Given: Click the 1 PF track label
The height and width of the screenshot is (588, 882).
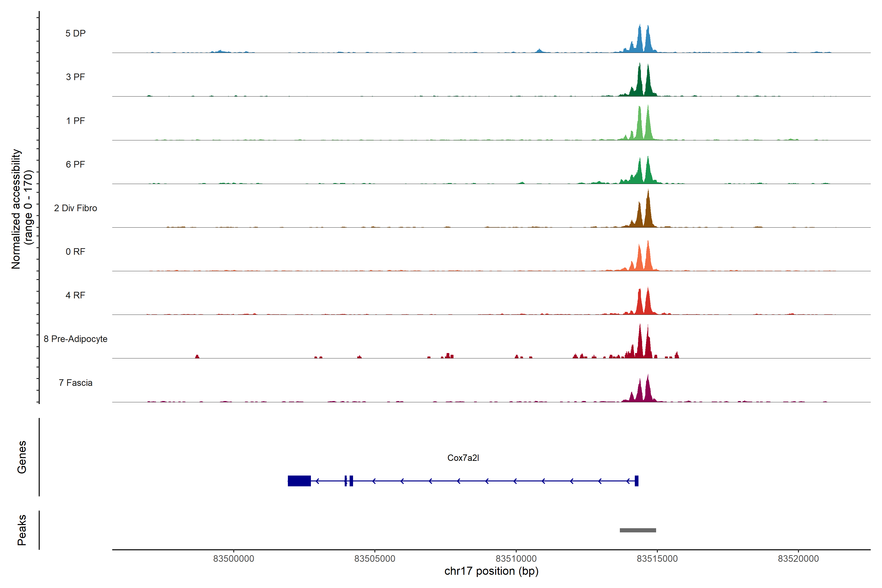Looking at the screenshot, I should [x=75, y=121].
